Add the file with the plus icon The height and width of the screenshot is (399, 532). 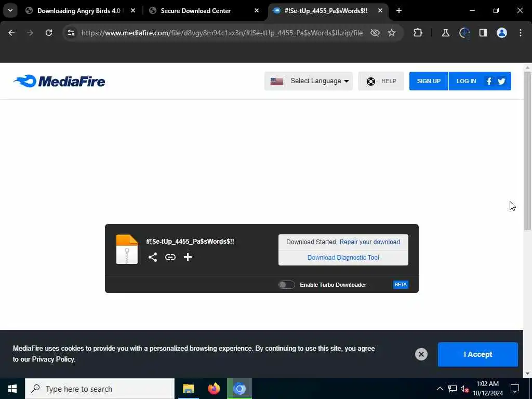188,257
